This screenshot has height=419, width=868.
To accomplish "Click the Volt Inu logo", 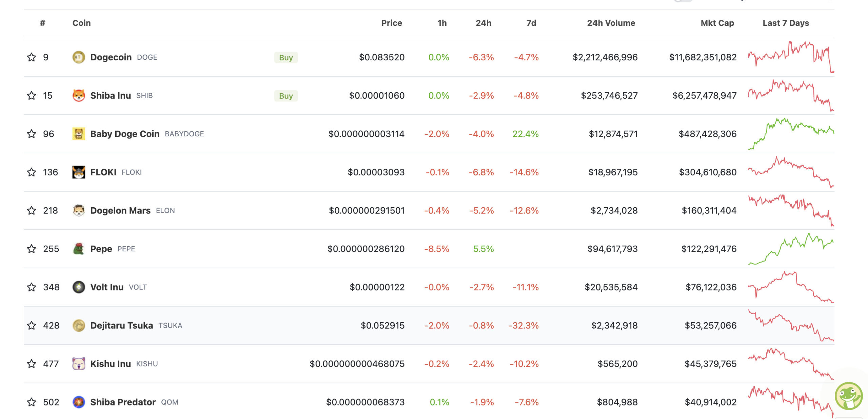I will pos(79,287).
